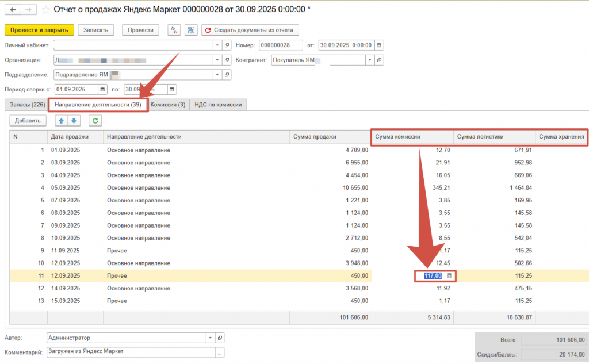Open the НДС по комиссии tab
The image size is (589, 364).
(219, 105)
